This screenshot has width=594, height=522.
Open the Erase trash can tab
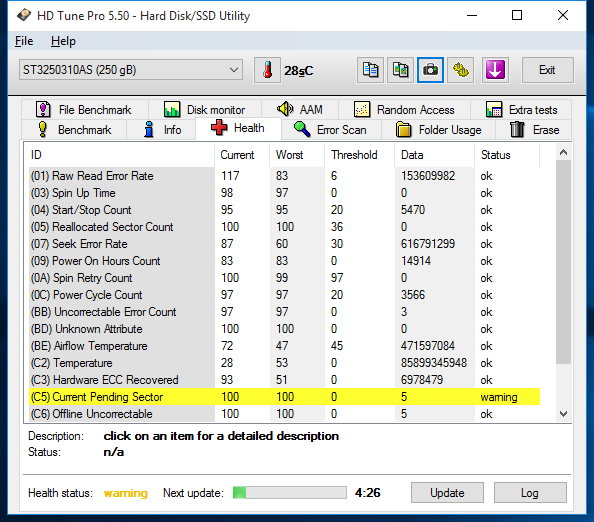point(534,130)
